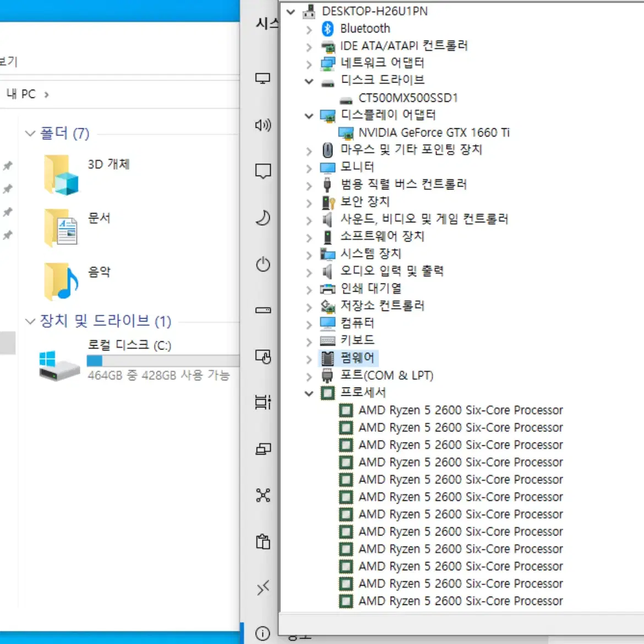The height and width of the screenshot is (644, 644).
Task: Collapse the 프로세서 node
Action: point(309,394)
